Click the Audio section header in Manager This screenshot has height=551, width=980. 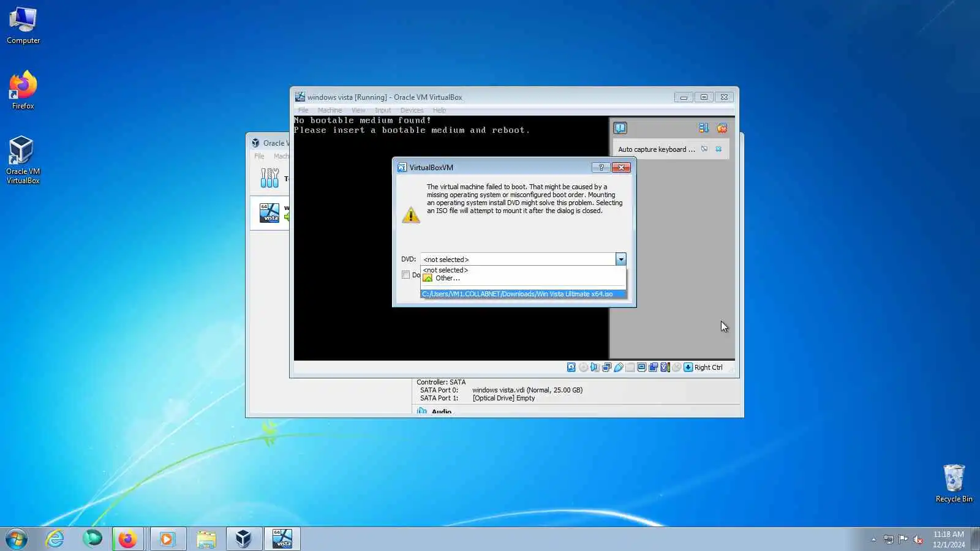point(441,412)
